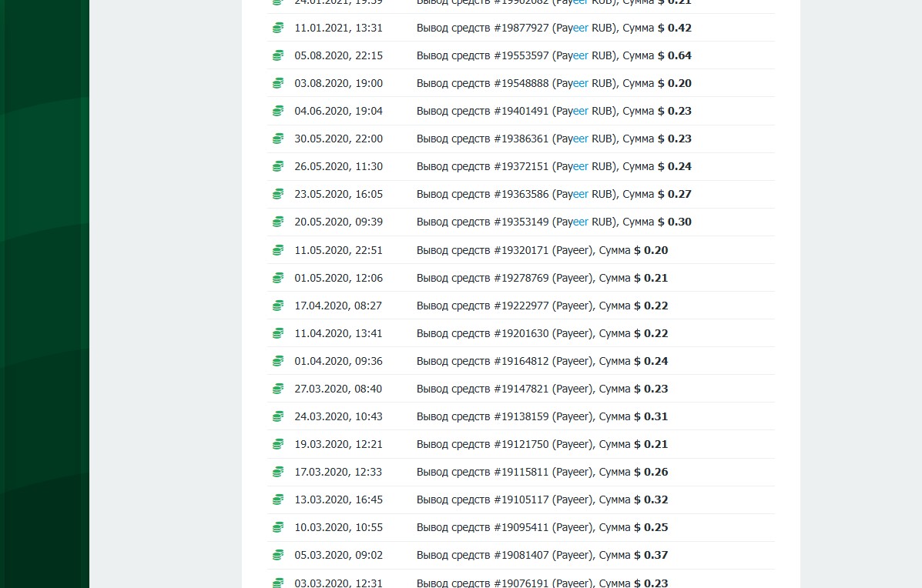Select the coin icon next to 04.06.2020, 19:04
Screen dimensions: 922x588
(277, 111)
